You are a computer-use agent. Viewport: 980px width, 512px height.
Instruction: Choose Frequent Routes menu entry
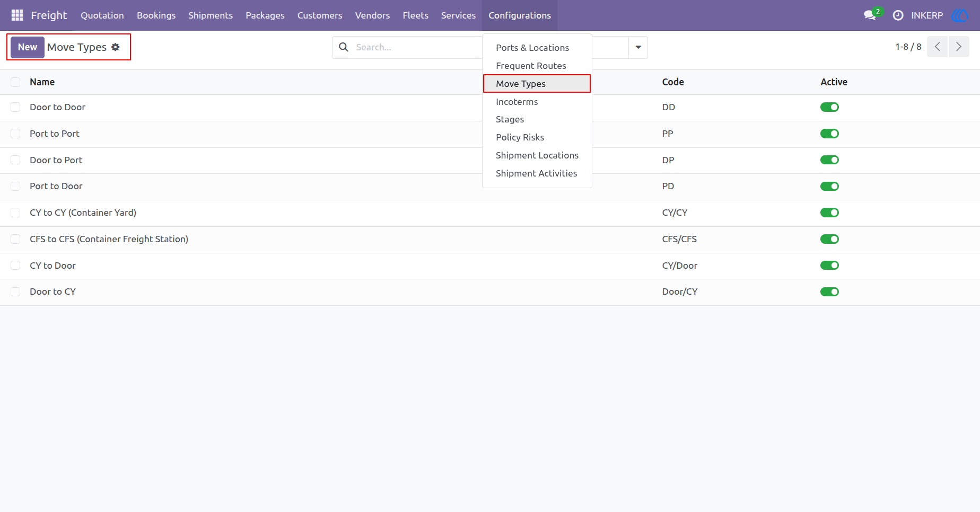point(537,66)
